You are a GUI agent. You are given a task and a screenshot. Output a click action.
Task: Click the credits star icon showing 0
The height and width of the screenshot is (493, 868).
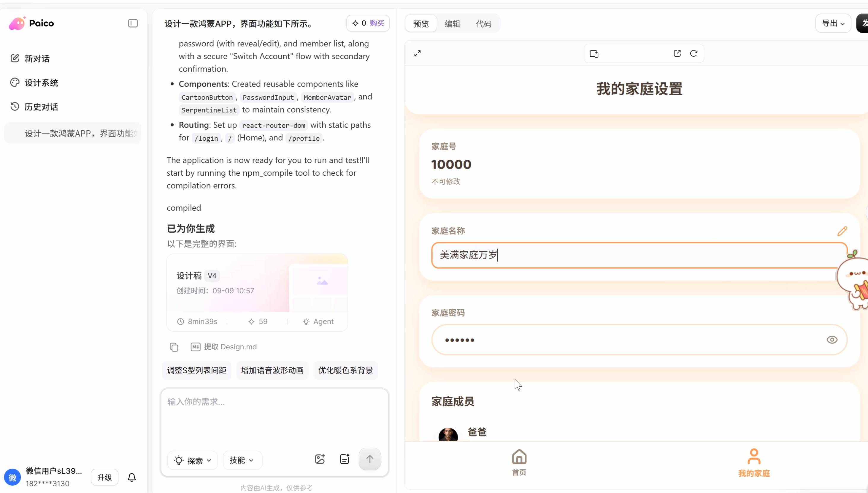coord(355,23)
